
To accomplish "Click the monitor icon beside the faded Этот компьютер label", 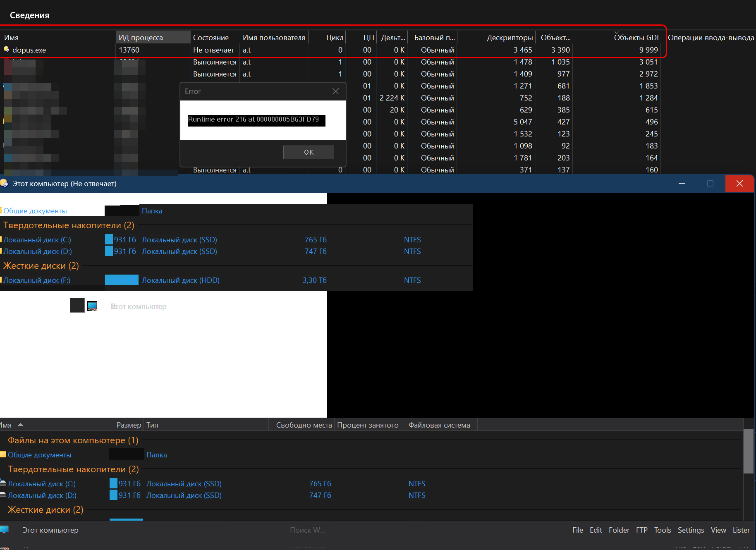I will point(92,306).
